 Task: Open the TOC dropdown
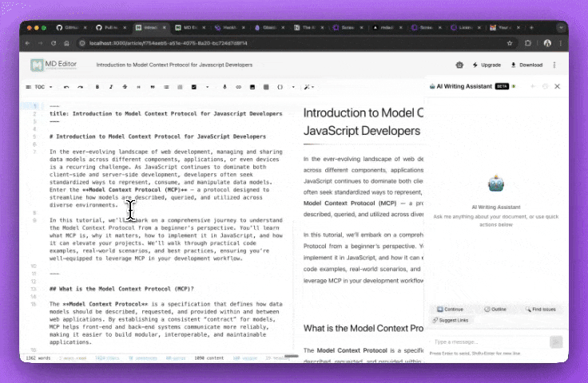[39, 86]
